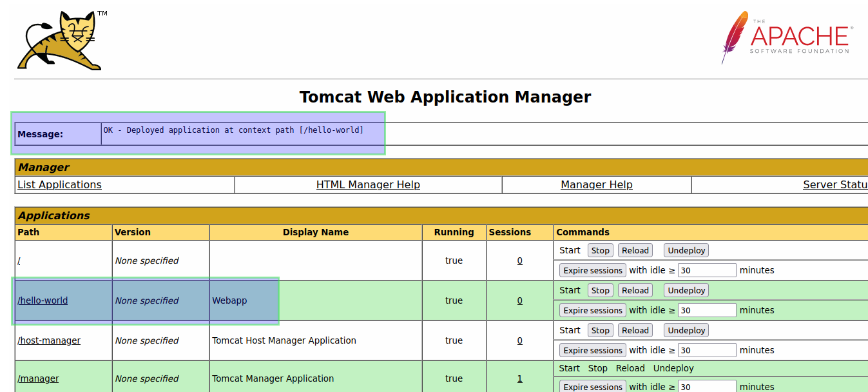Open the Manager Help link

point(597,185)
